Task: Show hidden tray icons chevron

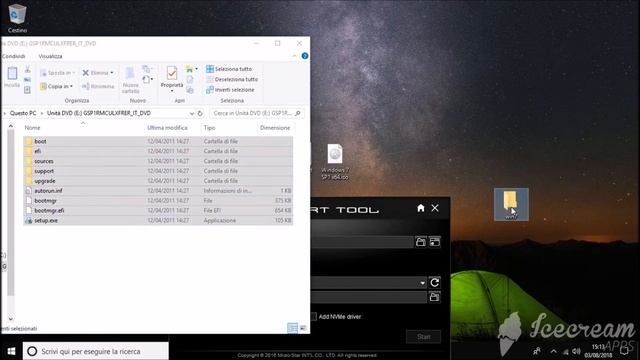Action: [553, 351]
